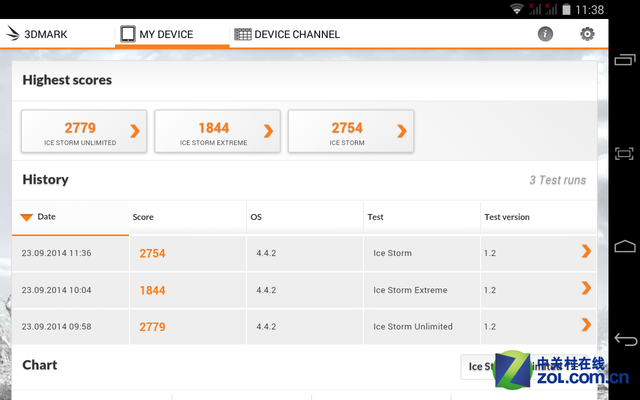Open the 2779 Ice Storm Unlimited card

click(84, 131)
